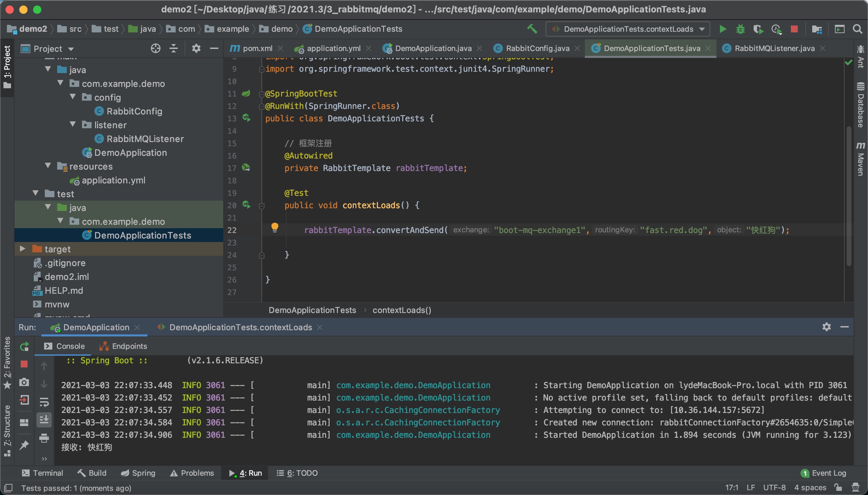Toggle scroll to end in console
Screen dimensions: 868x495
pos(44,420)
